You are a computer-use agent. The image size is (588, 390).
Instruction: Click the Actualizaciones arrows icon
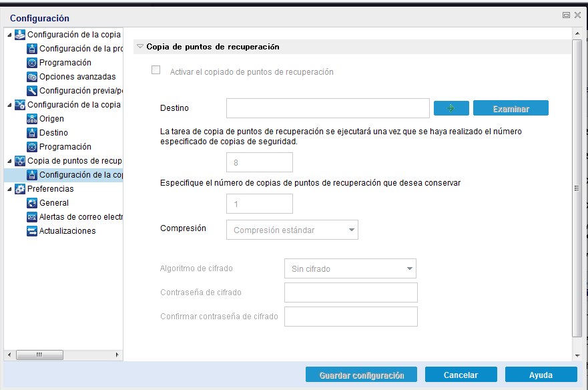pyautogui.click(x=32, y=230)
